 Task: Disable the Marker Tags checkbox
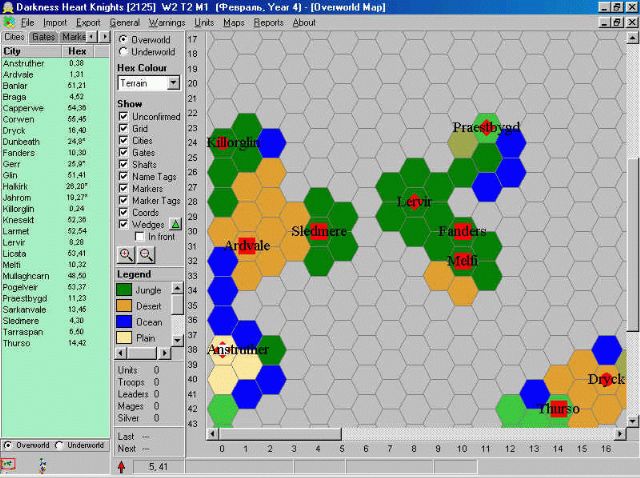123,200
